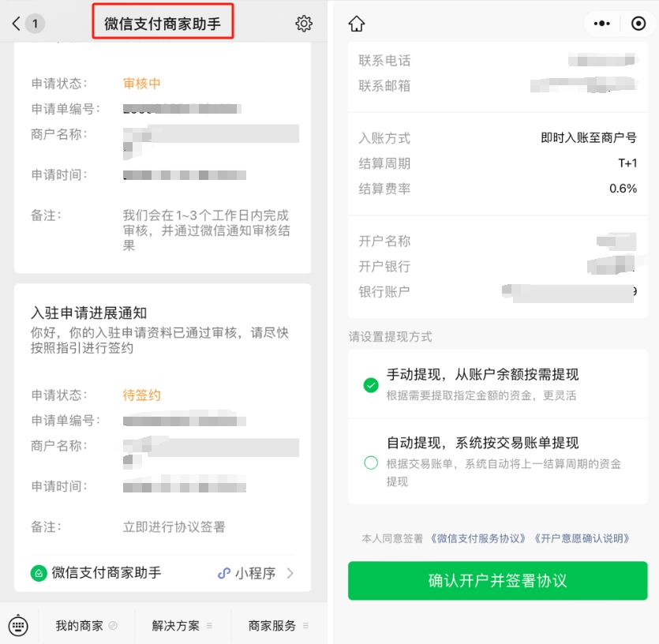Open the three-dot more options capsule

[602, 24]
